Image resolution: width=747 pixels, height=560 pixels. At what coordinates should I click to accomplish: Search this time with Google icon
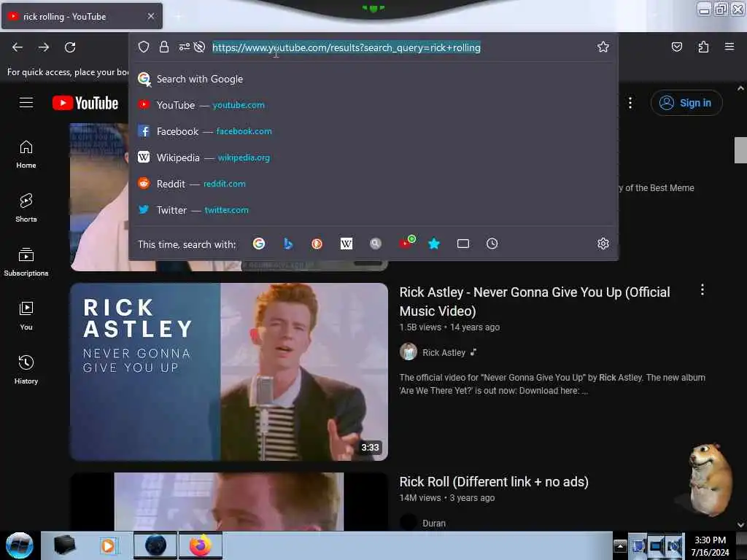pos(259,244)
